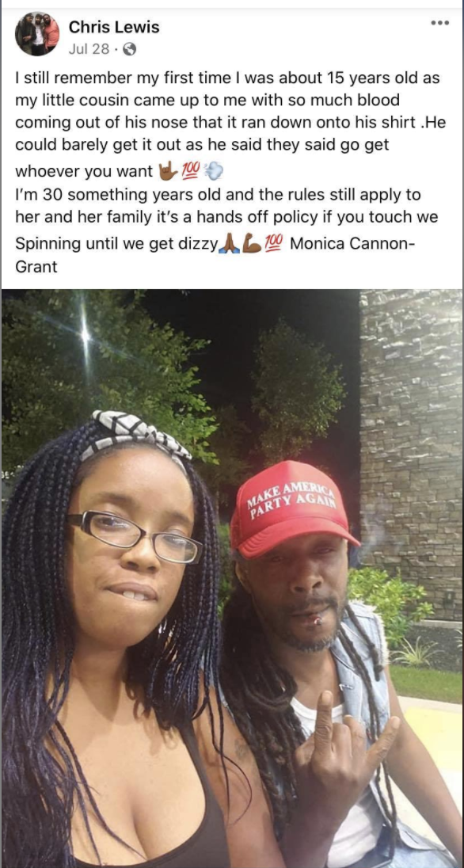The image size is (464, 868).
Task: Open the three-dot post options menu
Action: click(439, 23)
